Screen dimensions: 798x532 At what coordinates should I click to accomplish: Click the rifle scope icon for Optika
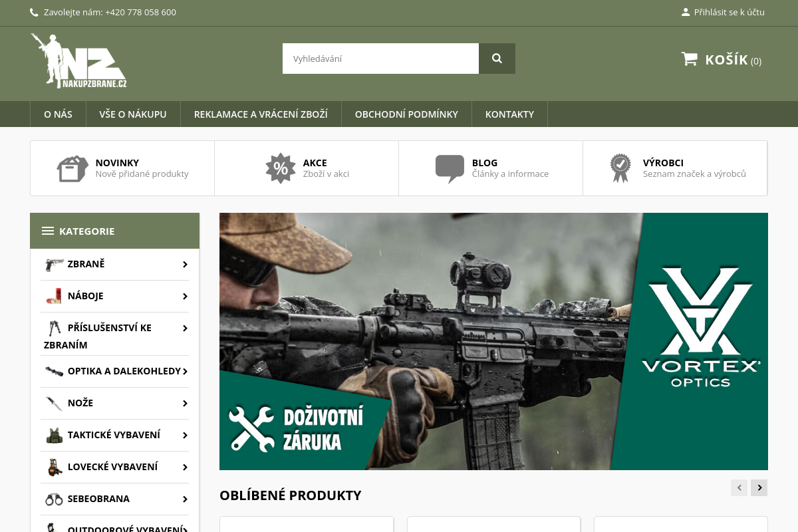tap(55, 371)
